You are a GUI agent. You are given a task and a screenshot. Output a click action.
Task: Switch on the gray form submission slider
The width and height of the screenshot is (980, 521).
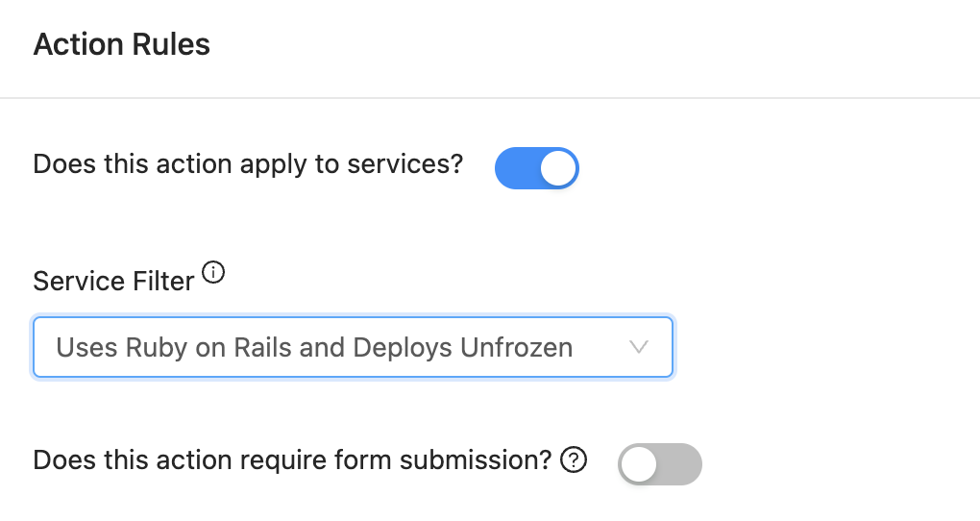click(660, 464)
